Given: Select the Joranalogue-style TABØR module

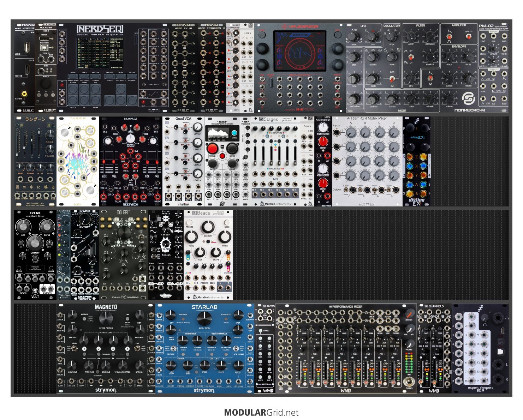Looking at the screenshot, I should click(x=78, y=161).
